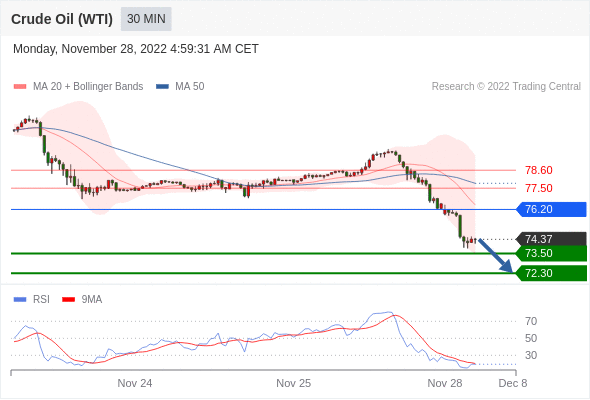The height and width of the screenshot is (400, 590).
Task: Click the RSI legend label
Action: (x=41, y=300)
